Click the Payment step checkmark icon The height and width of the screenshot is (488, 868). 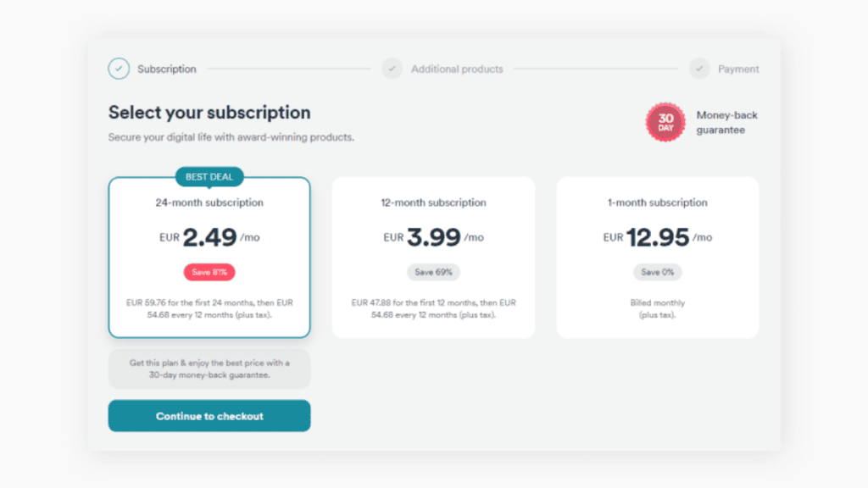(699, 69)
